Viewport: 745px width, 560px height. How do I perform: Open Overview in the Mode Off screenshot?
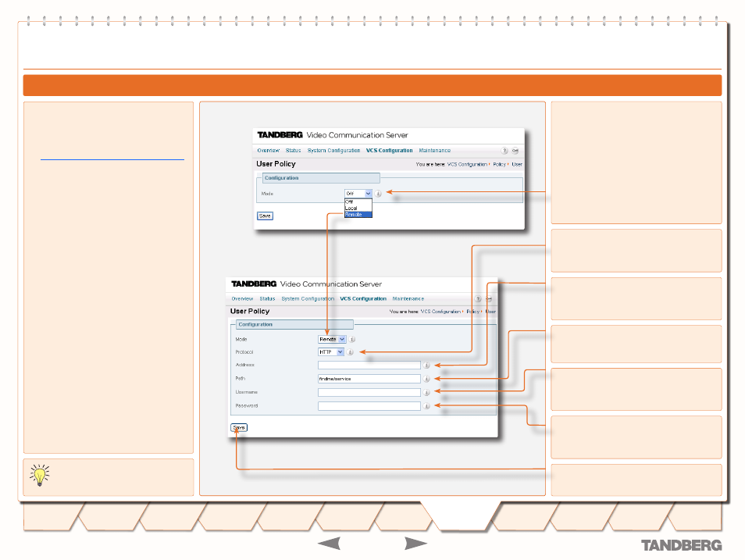pyautogui.click(x=268, y=151)
